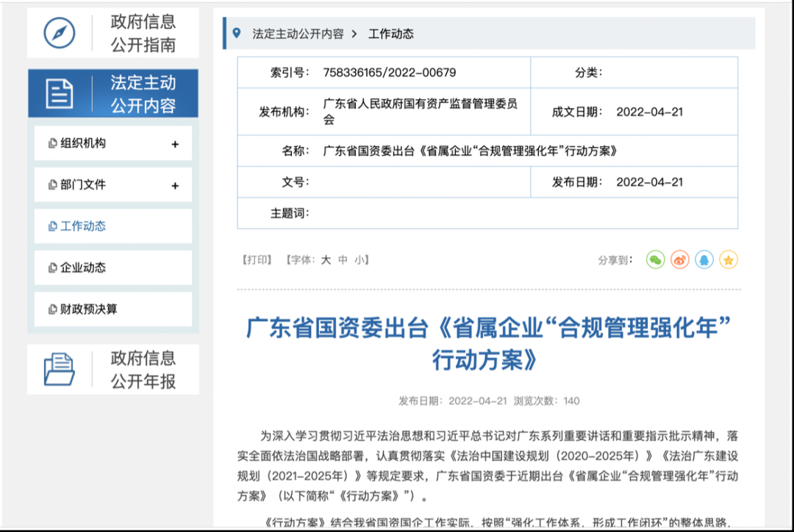This screenshot has width=794, height=532.
Task: Open 部门文件 in sidebar
Action: coord(113,184)
